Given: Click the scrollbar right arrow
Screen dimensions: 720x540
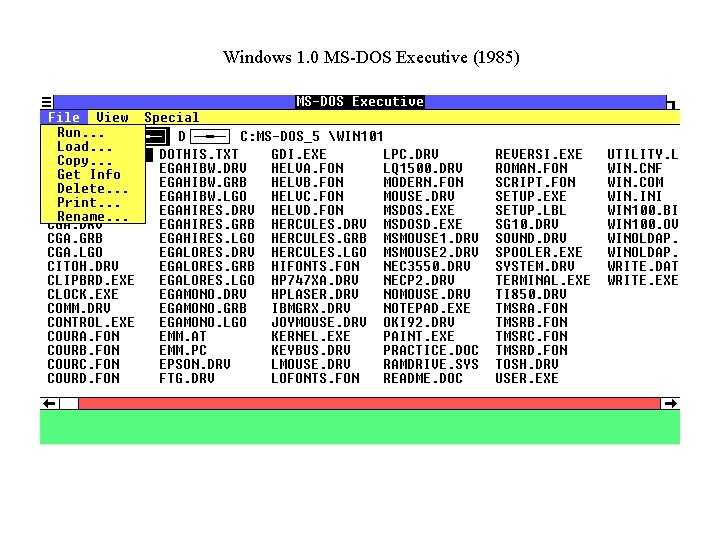Looking at the screenshot, I should click(670, 404).
